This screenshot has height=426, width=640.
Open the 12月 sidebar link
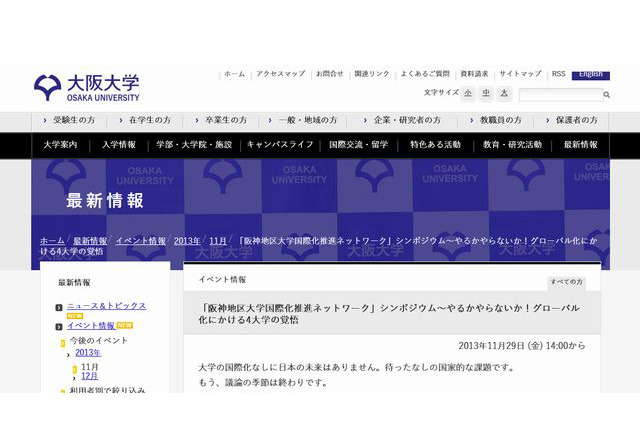coord(89,376)
